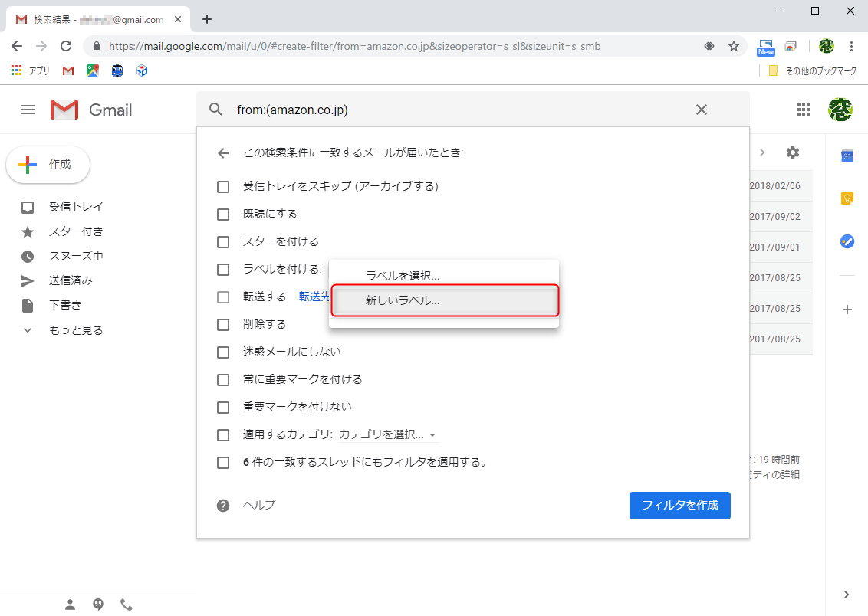Click the Gmail logo

64,110
